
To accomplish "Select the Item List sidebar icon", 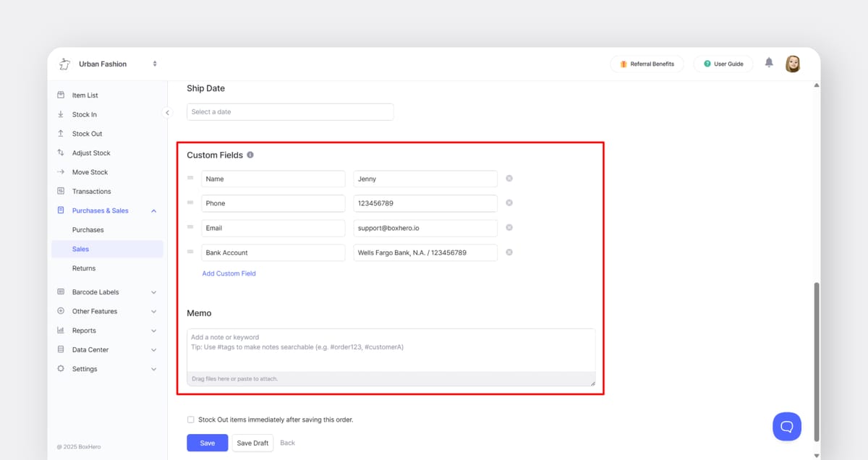I will pos(61,95).
